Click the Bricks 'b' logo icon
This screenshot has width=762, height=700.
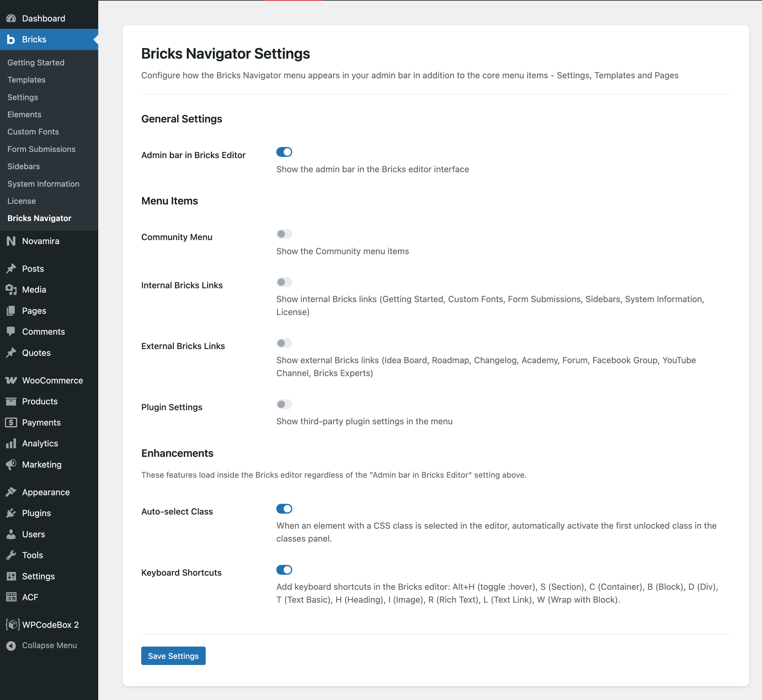point(11,39)
